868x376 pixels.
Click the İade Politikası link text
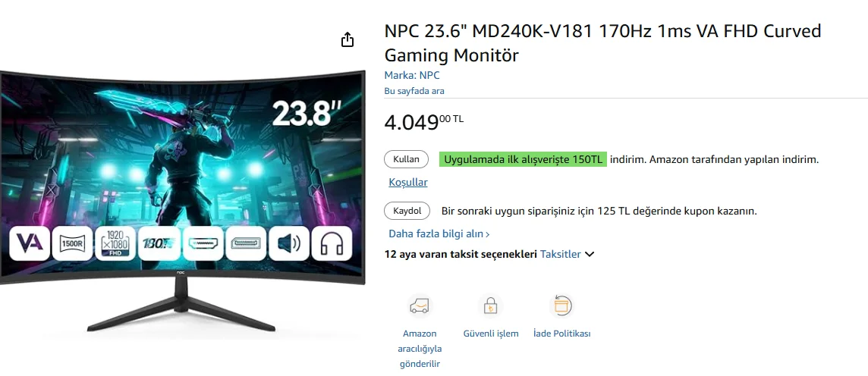pos(562,334)
